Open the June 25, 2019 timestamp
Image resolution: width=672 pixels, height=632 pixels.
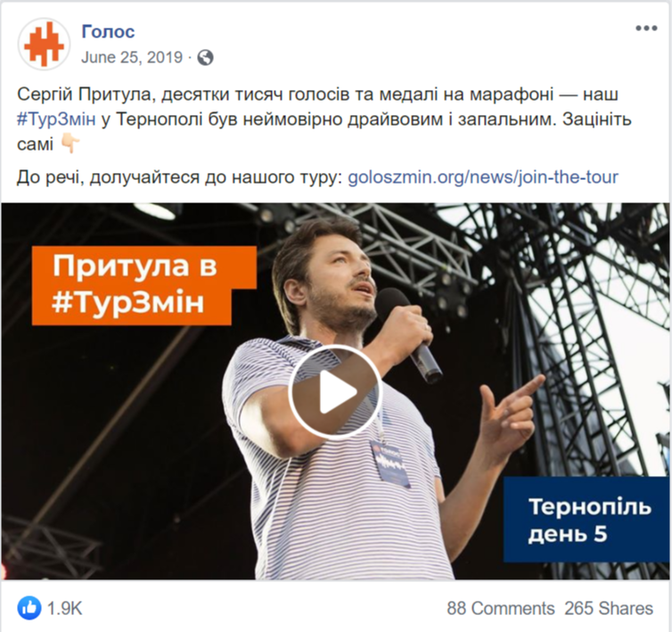click(x=132, y=57)
